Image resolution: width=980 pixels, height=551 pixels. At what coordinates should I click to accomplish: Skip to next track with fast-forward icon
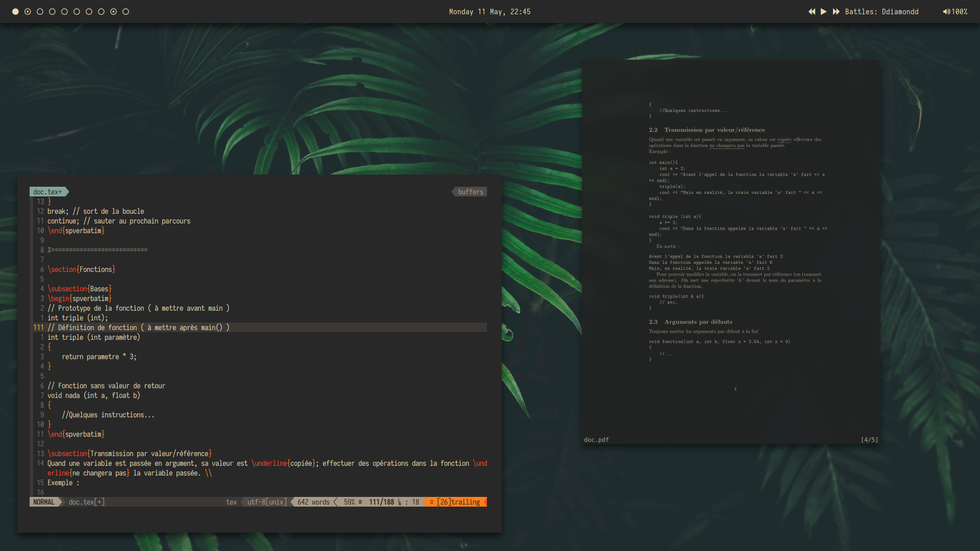click(836, 12)
